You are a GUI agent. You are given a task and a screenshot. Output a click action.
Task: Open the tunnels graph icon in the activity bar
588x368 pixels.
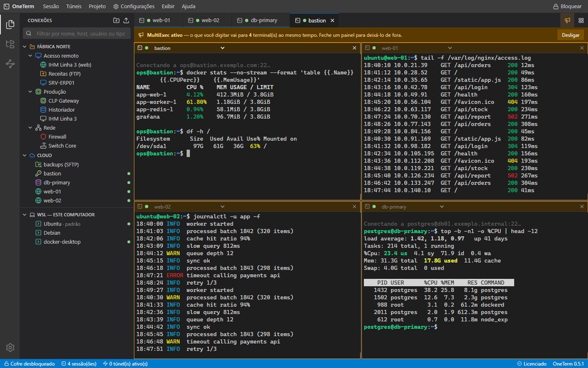[x=10, y=64]
